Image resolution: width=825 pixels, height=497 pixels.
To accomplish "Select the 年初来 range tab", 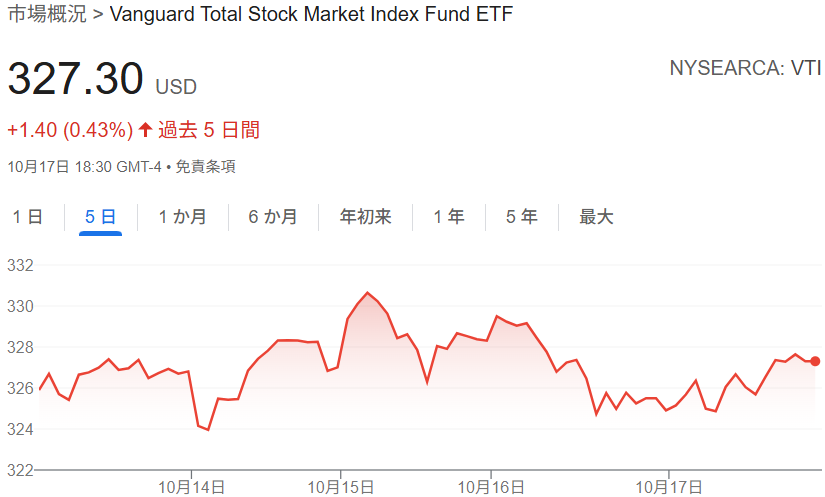I will click(365, 217).
